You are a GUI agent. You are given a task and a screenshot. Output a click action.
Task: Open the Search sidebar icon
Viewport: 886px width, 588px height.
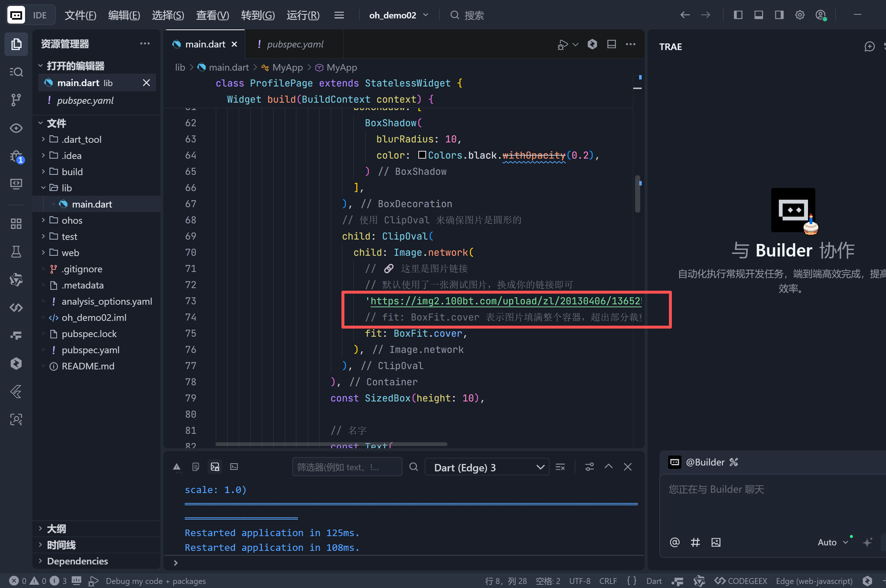tap(16, 72)
